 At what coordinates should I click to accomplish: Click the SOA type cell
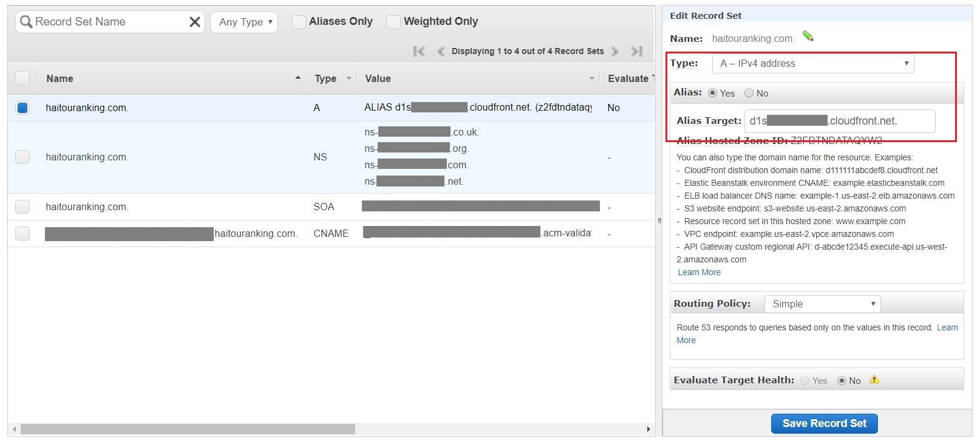pos(324,207)
